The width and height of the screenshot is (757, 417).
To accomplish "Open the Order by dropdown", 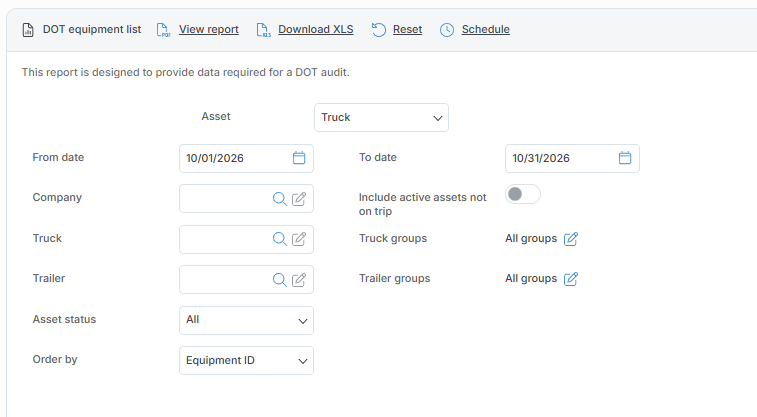I will point(246,361).
